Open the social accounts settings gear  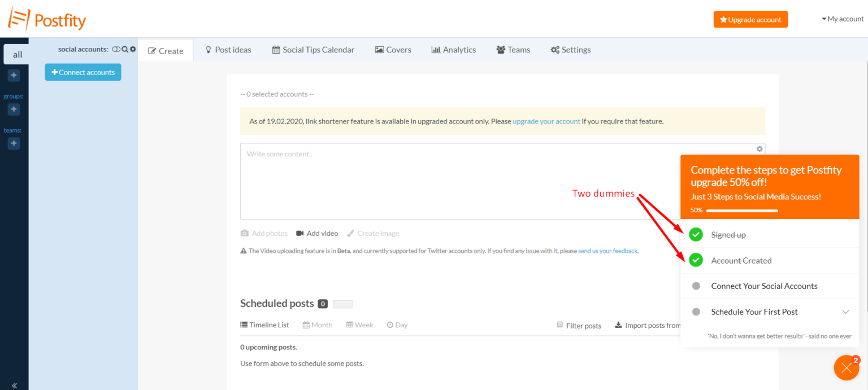[x=132, y=49]
